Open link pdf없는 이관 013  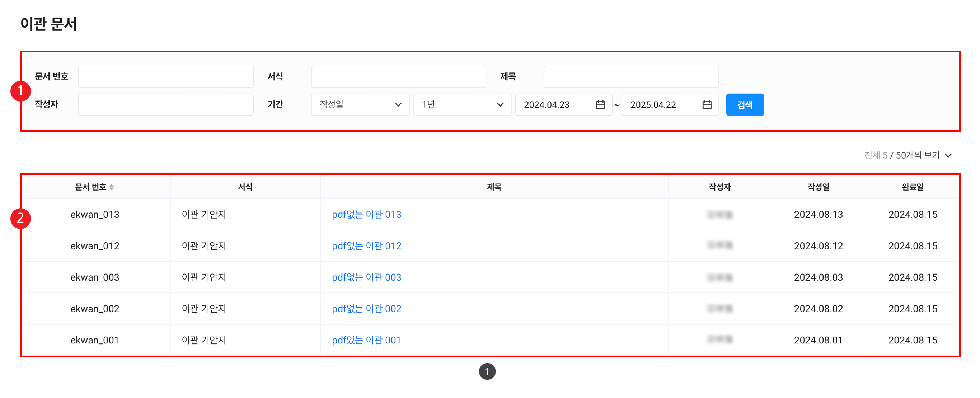pos(366,215)
